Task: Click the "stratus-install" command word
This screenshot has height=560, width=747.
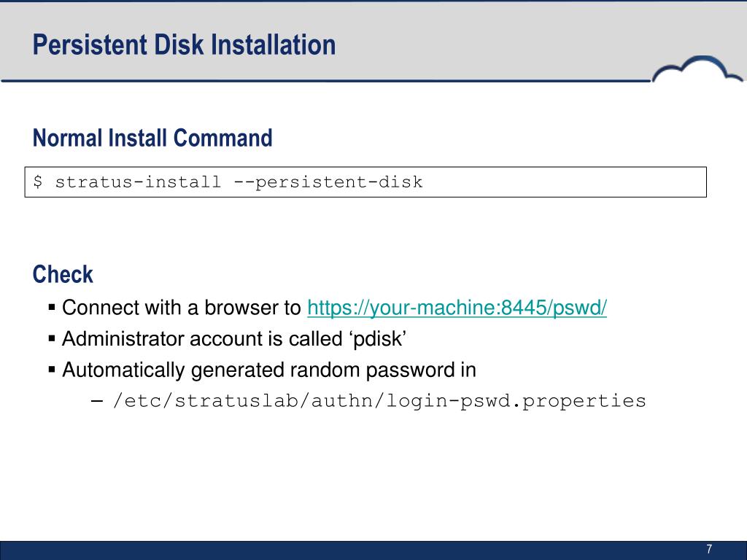Action: pyautogui.click(x=138, y=182)
